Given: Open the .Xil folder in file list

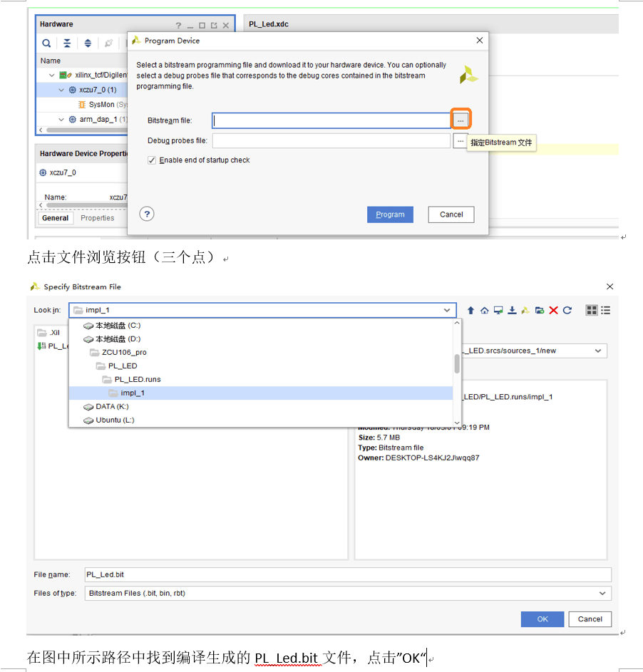Looking at the screenshot, I should pyautogui.click(x=48, y=333).
